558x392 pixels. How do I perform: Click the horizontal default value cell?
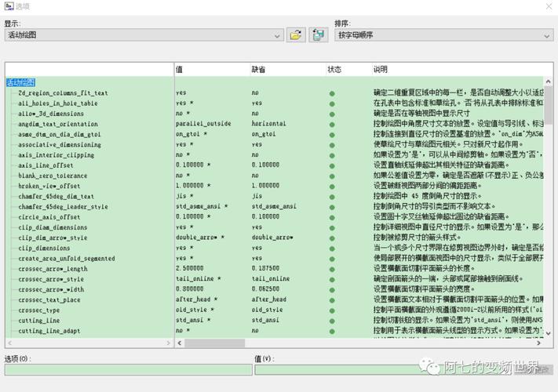(x=268, y=124)
